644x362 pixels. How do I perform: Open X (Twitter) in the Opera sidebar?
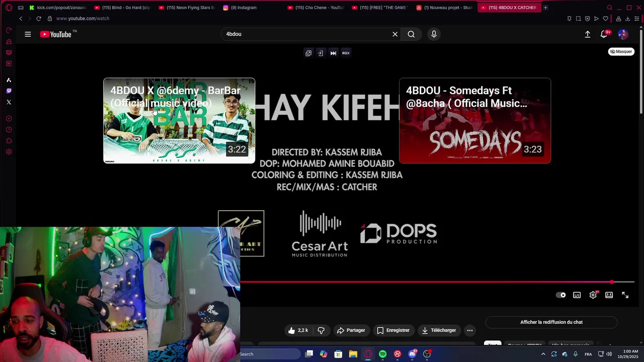click(x=9, y=102)
